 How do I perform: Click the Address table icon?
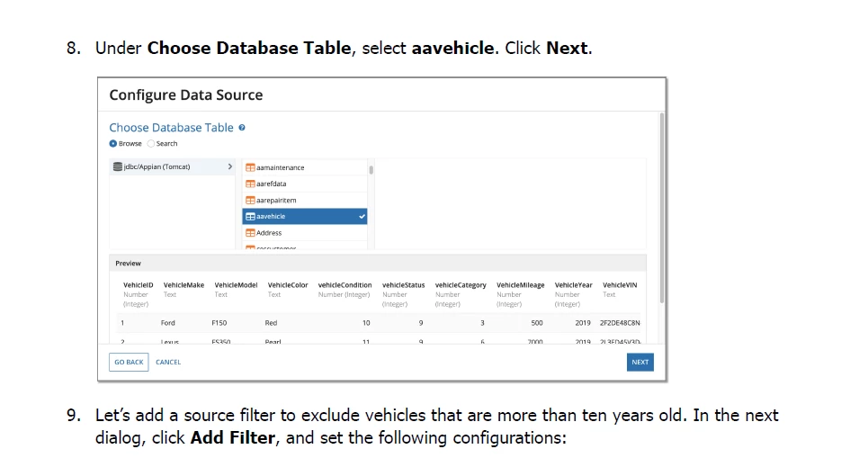(x=250, y=233)
